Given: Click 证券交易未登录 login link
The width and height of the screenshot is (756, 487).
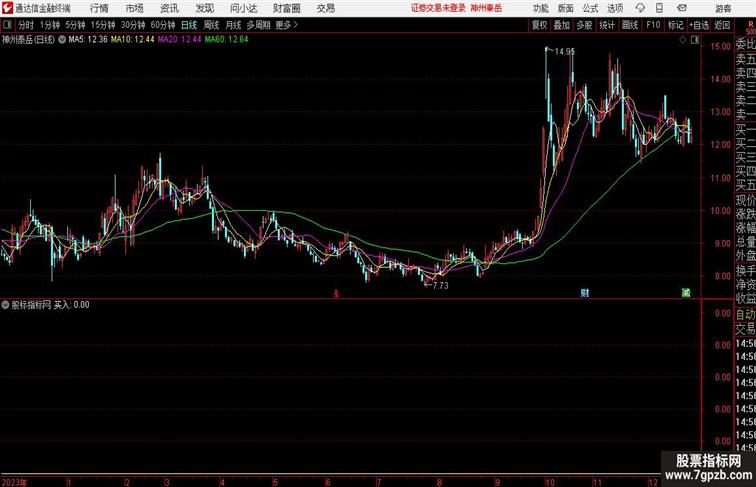Looking at the screenshot, I should coord(438,8).
